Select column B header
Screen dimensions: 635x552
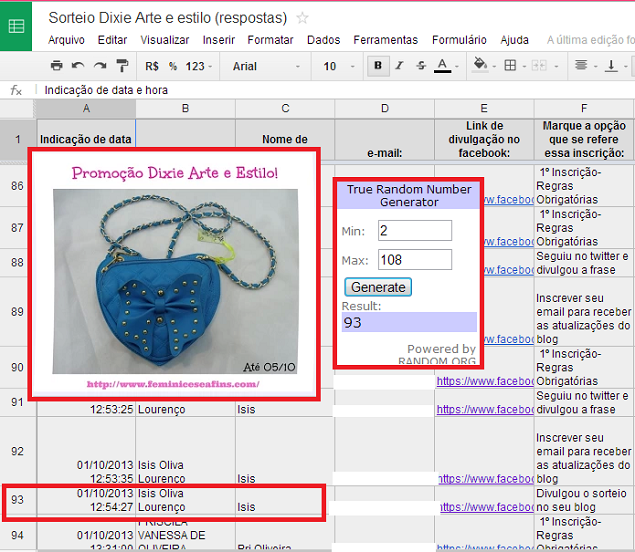pyautogui.click(x=185, y=109)
